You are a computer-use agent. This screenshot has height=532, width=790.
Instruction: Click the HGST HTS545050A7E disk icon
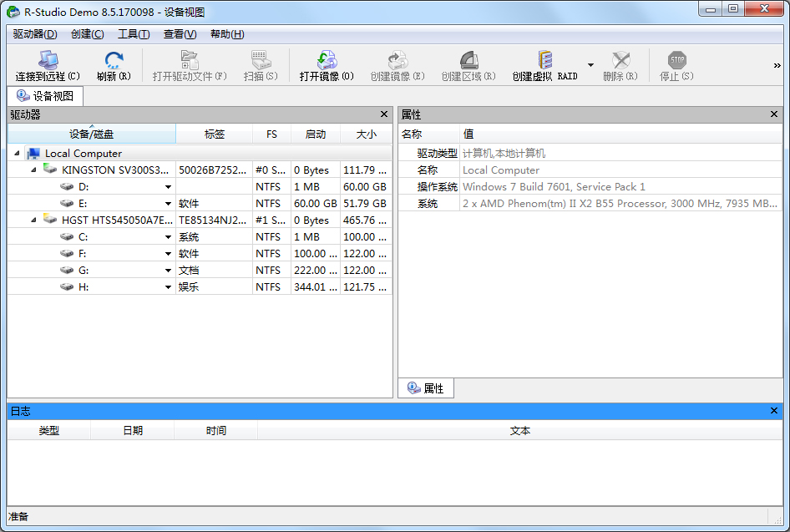[50, 219]
